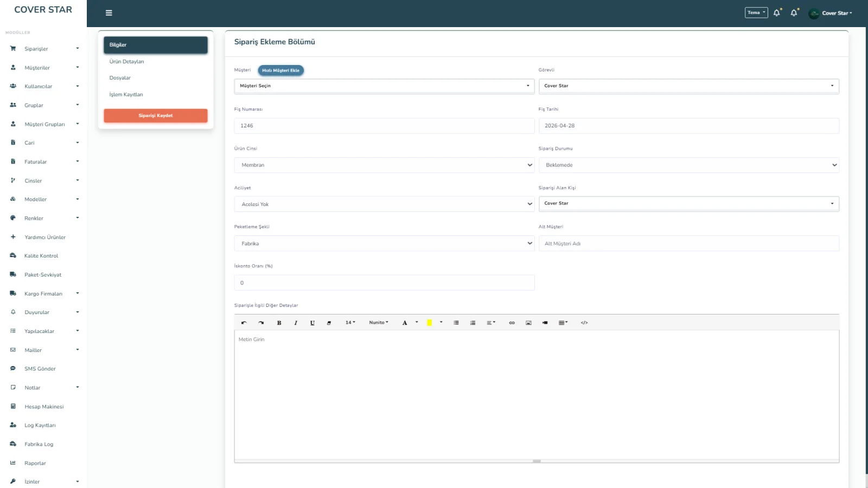Switch to the Ürün Detayları tab

[x=127, y=62]
